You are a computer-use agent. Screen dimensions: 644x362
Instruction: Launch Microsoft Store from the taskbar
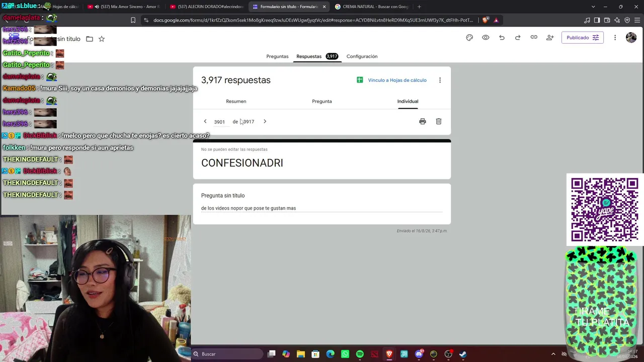[x=315, y=354]
